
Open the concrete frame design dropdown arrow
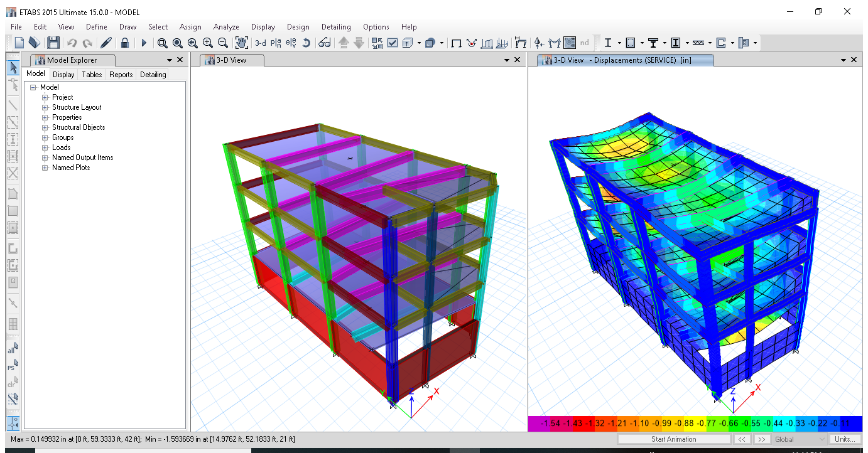tap(642, 43)
